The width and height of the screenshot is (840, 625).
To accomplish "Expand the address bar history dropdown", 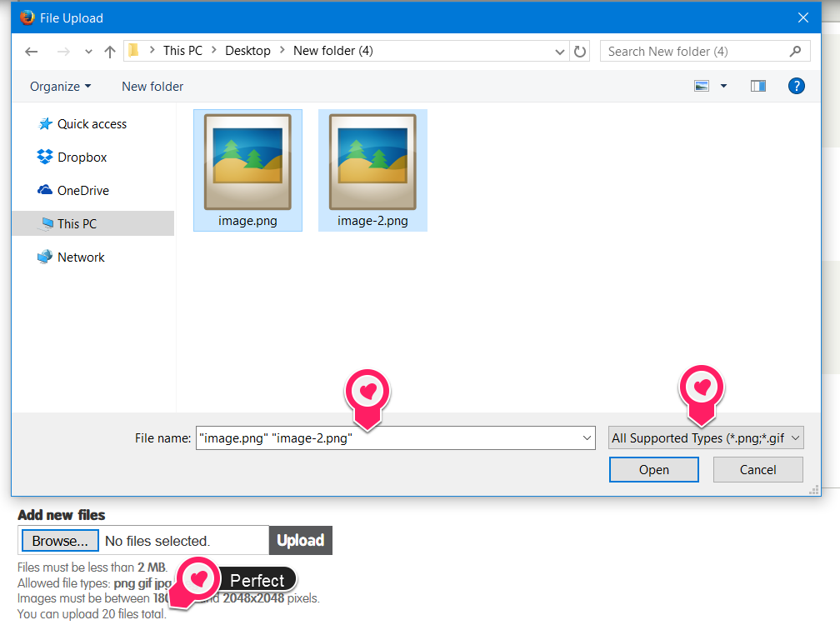I will click(560, 52).
